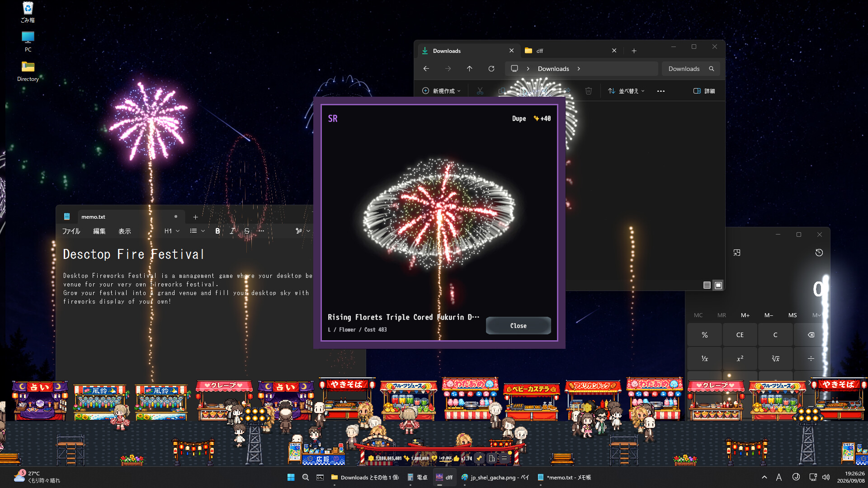Open the 並べ替え sort dropdown

[626, 91]
